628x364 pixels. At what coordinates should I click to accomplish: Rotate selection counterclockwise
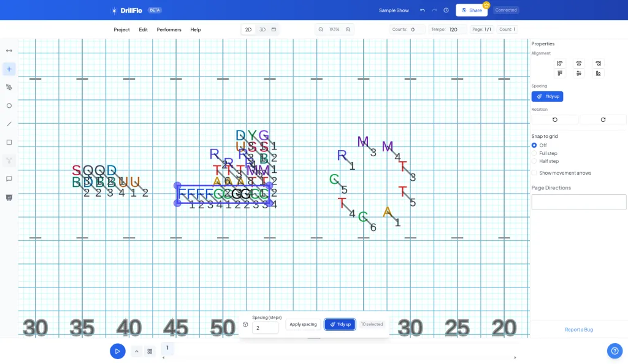pos(554,119)
